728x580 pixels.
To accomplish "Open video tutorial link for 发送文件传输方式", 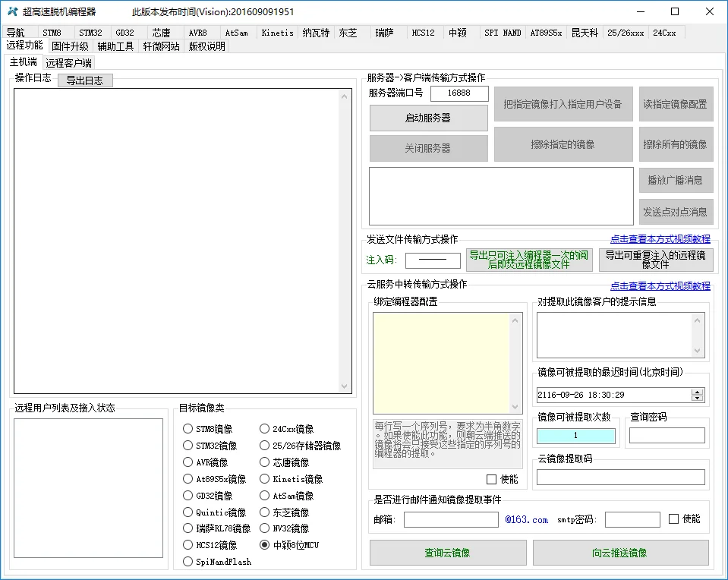I will click(x=660, y=239).
